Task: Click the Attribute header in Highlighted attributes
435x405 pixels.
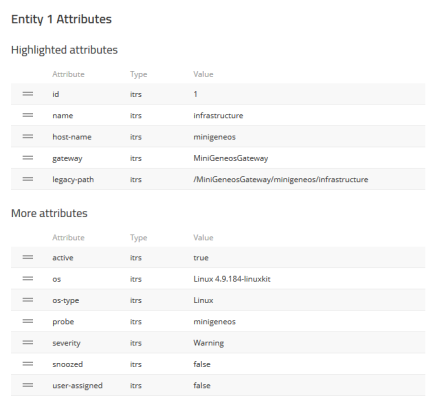Action: pyautogui.click(x=68, y=74)
